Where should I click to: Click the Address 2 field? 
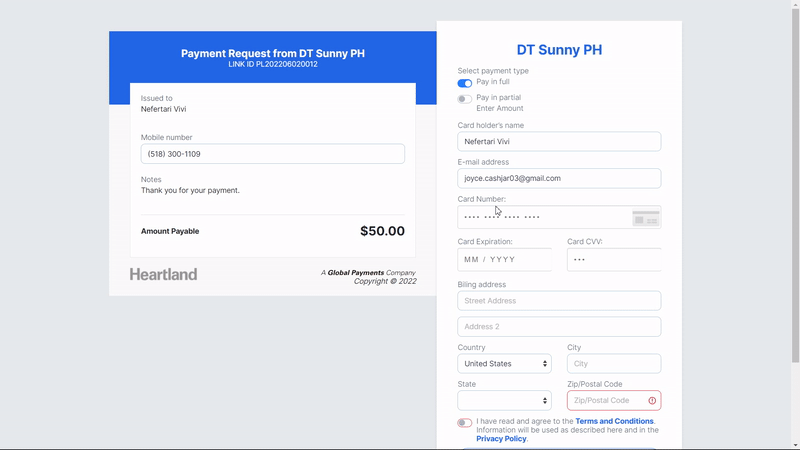point(559,327)
